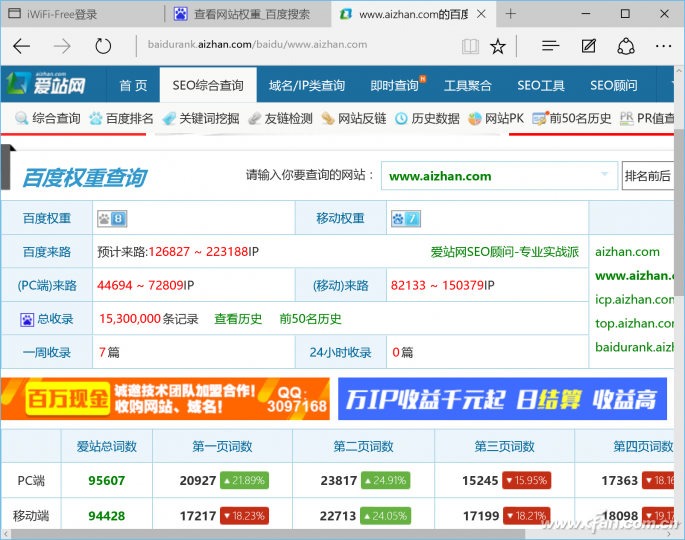Viewport: 685px width, 540px height.
Task: Click the 网站PK pie chart icon
Action: pyautogui.click(x=474, y=118)
